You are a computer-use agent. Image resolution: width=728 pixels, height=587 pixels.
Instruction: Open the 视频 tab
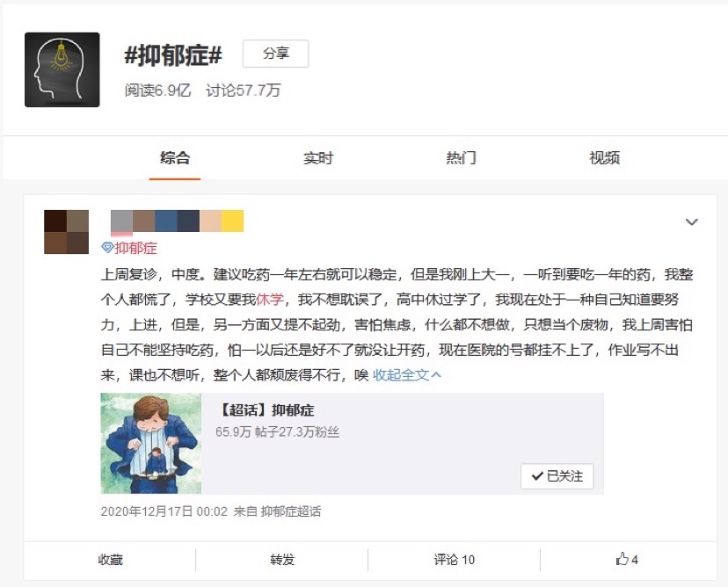[605, 158]
